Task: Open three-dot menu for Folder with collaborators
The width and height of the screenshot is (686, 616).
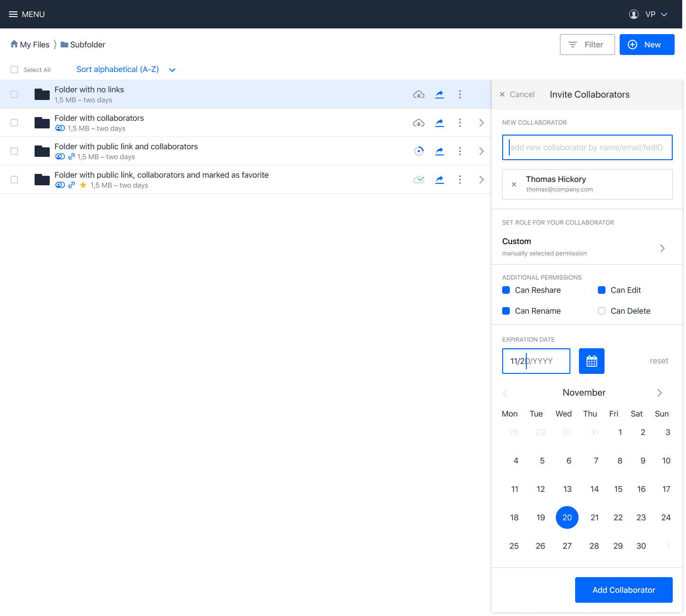Action: [460, 123]
